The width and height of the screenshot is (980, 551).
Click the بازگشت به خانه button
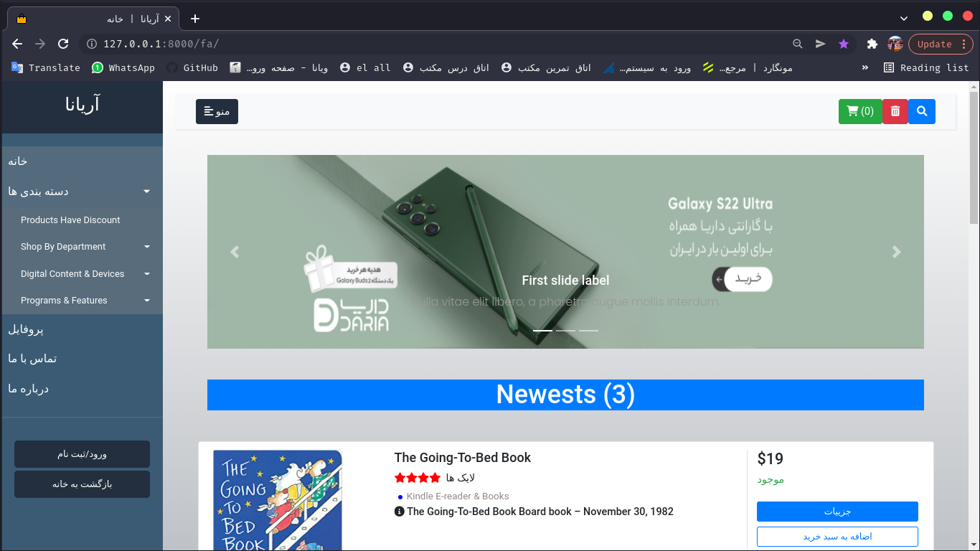click(x=82, y=484)
